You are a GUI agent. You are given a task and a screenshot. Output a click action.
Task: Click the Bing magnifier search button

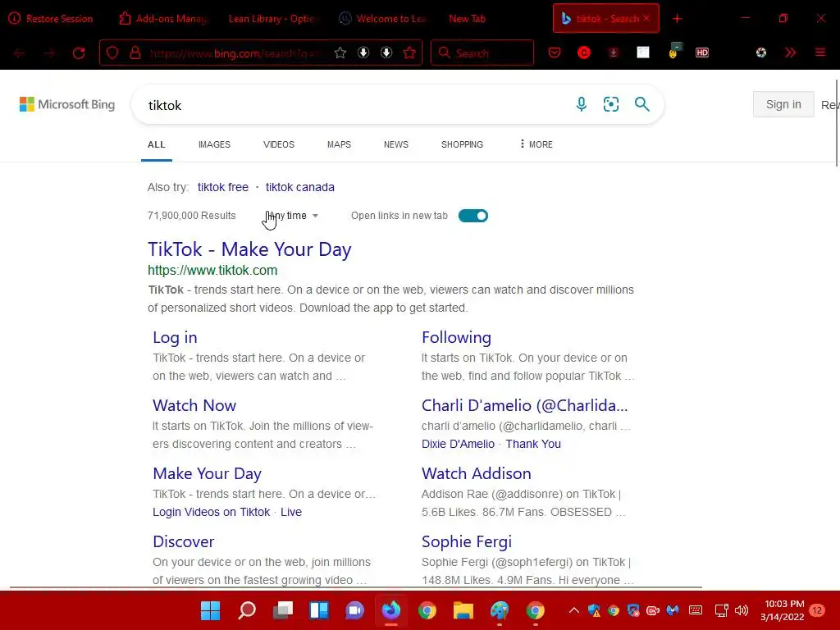tap(641, 104)
